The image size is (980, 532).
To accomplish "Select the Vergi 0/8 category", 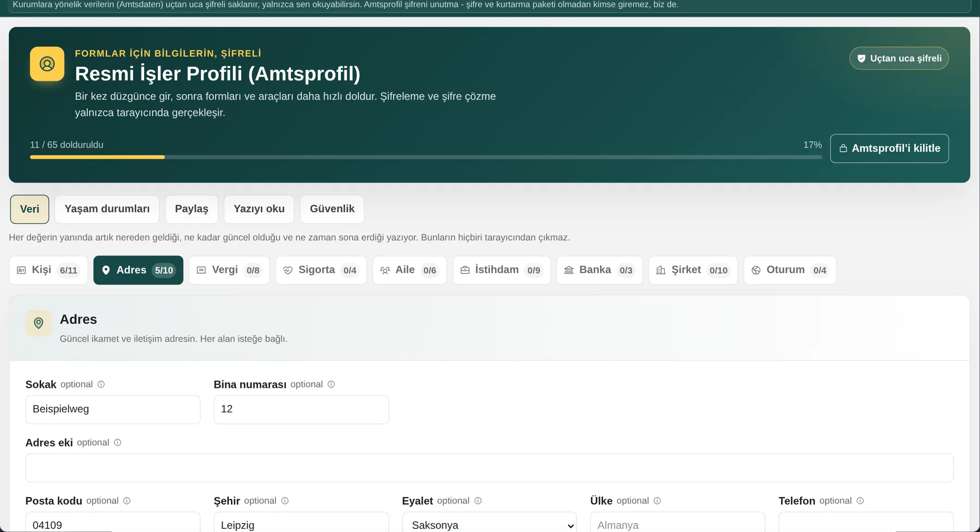I will click(229, 270).
